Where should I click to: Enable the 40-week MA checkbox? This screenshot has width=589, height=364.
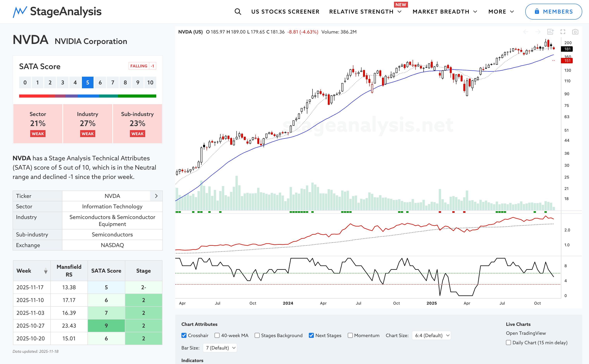click(217, 335)
